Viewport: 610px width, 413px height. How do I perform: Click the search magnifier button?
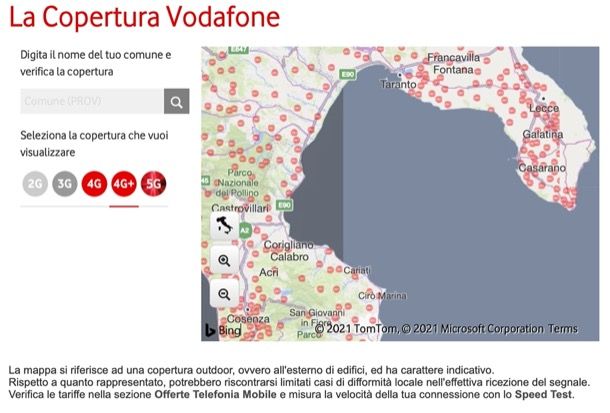click(x=177, y=102)
